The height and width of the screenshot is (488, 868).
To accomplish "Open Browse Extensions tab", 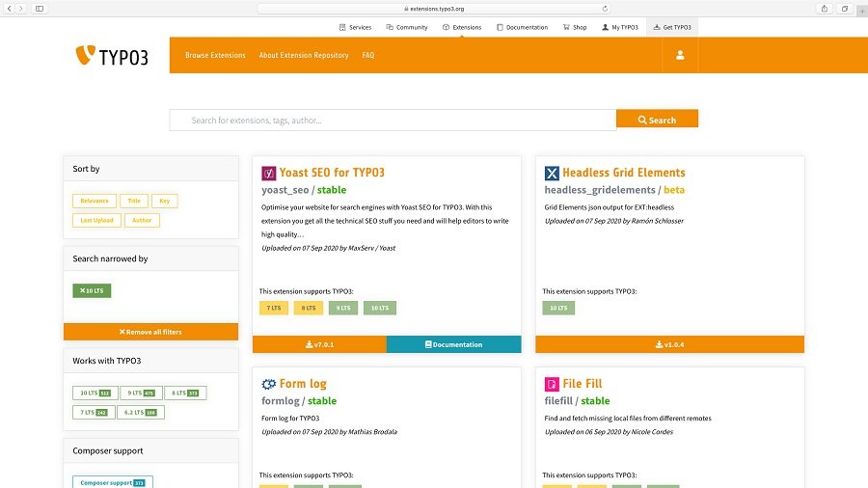I will coord(215,55).
